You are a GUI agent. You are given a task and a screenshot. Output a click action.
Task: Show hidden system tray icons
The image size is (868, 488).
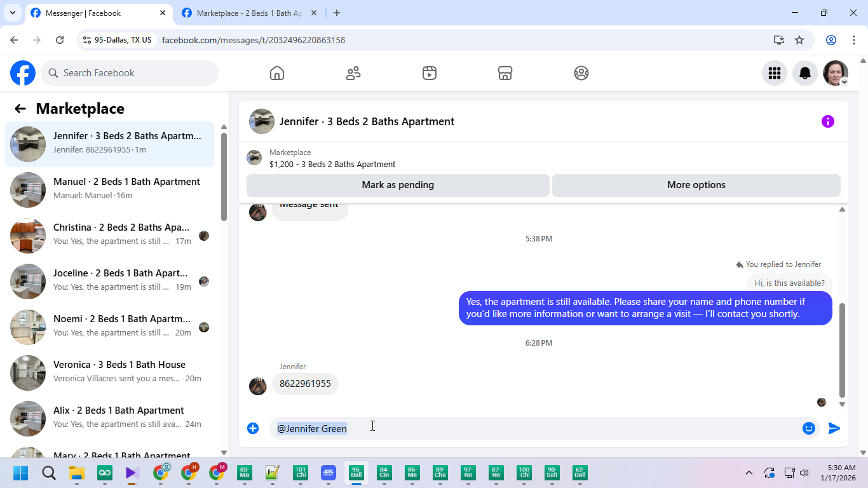[x=749, y=473]
